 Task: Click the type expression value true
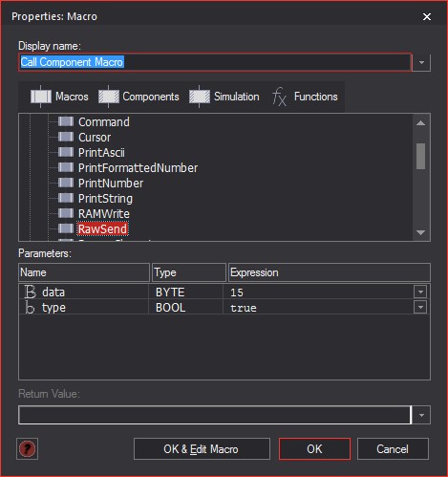point(244,308)
